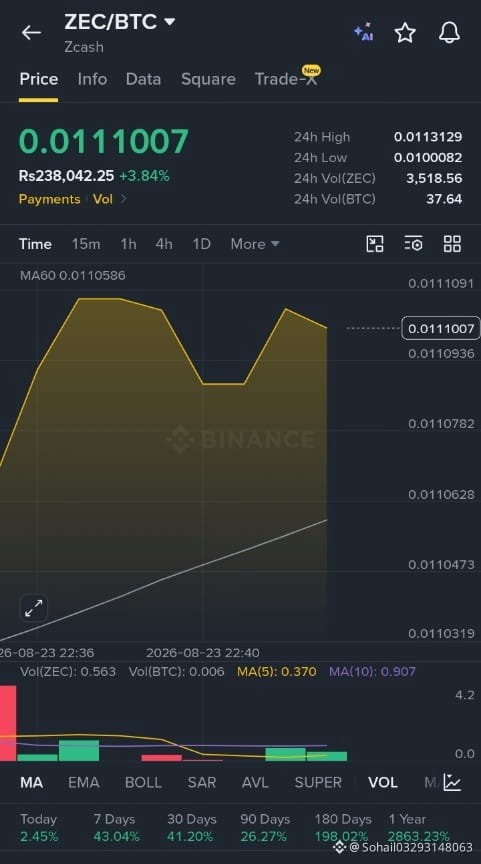Switch to the Price tab
Screen dimensions: 481x864
click(39, 79)
